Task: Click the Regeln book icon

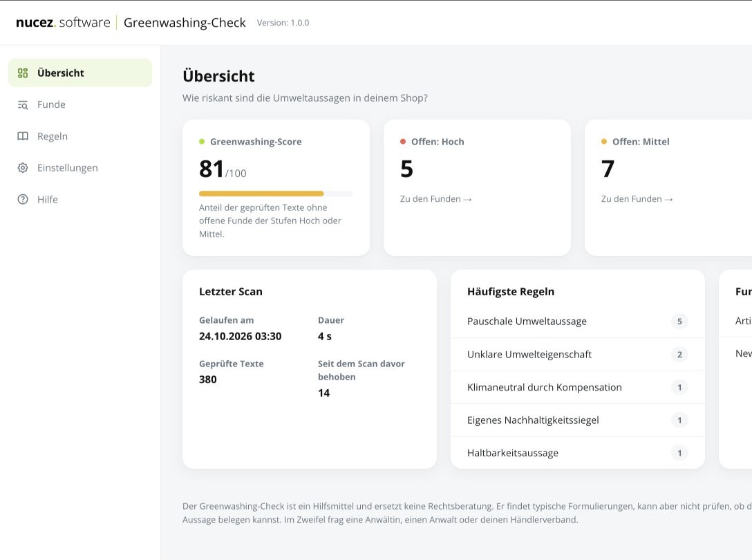Action: [x=23, y=136]
